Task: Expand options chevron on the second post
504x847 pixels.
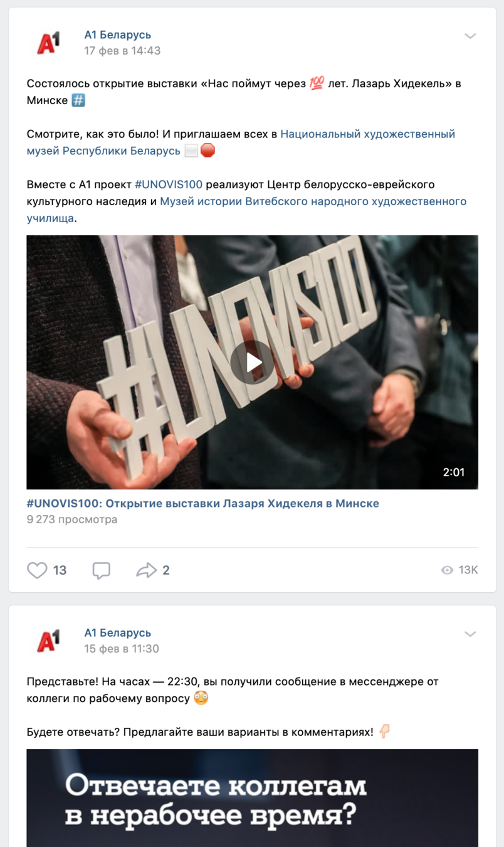Action: pyautogui.click(x=470, y=634)
